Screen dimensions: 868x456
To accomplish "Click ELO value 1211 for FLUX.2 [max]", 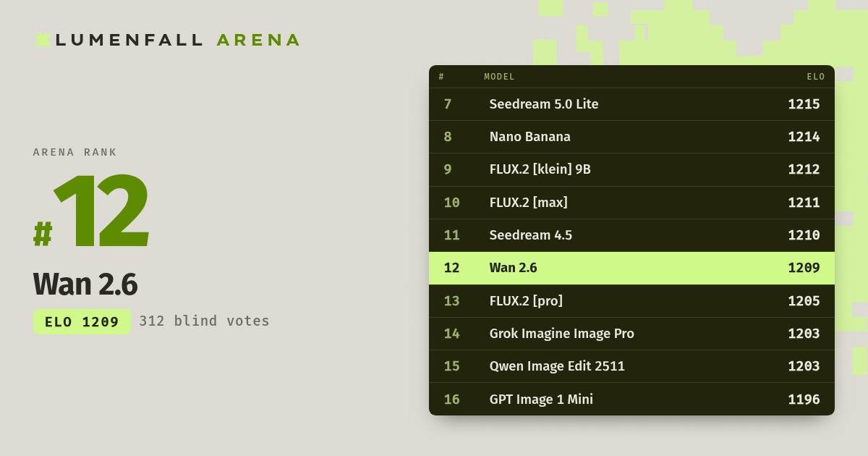I will pos(804,203).
